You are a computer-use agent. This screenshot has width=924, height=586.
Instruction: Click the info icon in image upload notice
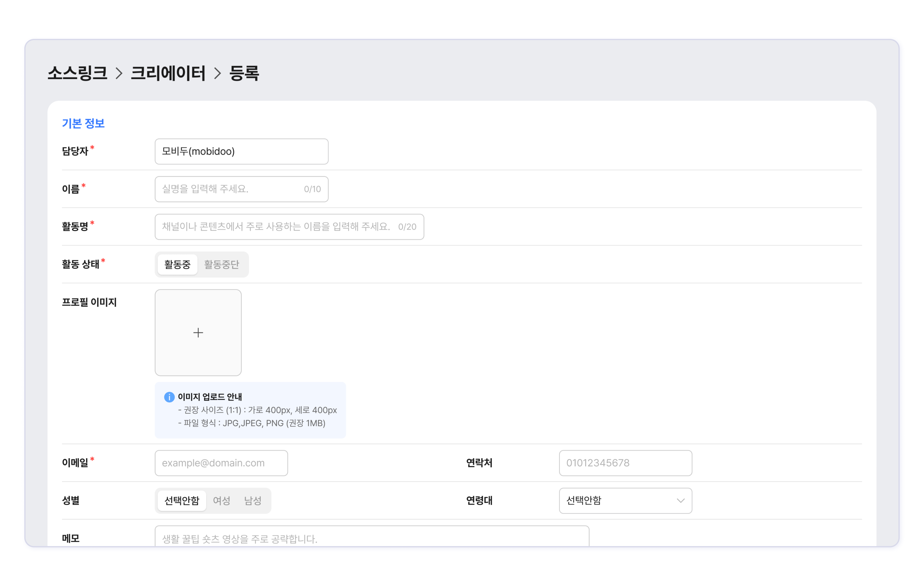point(169,397)
